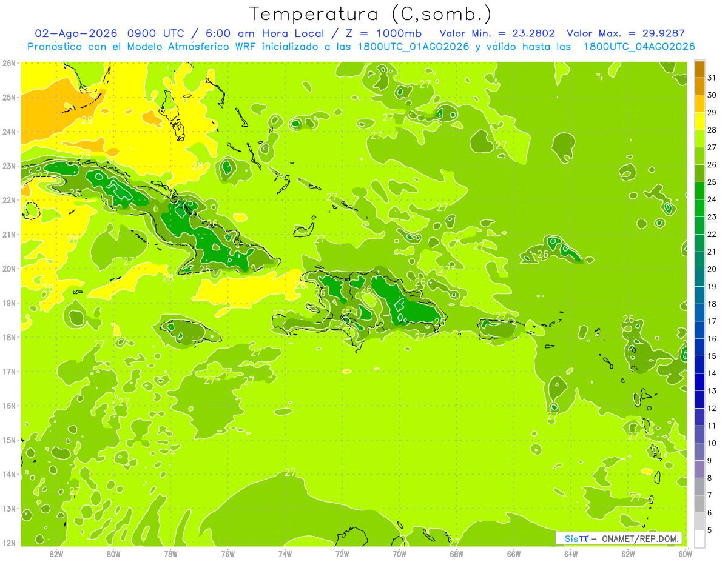Select the longitude axis label "68W"
The height and width of the screenshot is (562, 728).
tap(457, 554)
